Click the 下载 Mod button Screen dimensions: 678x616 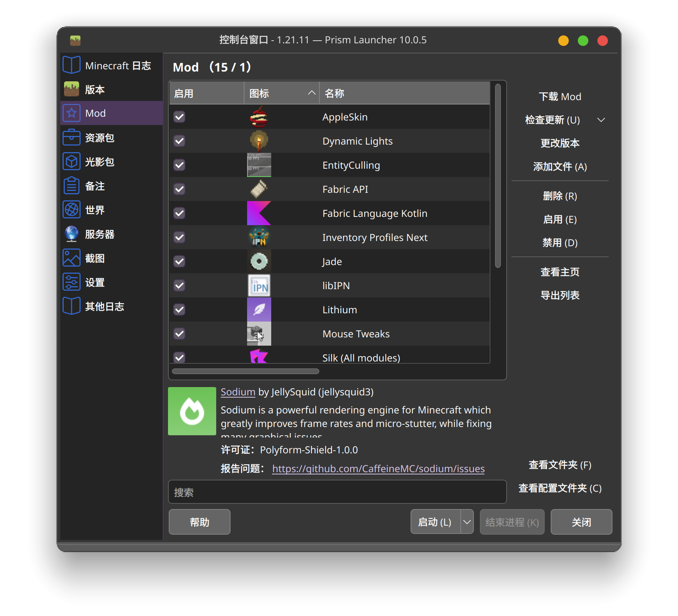click(560, 97)
